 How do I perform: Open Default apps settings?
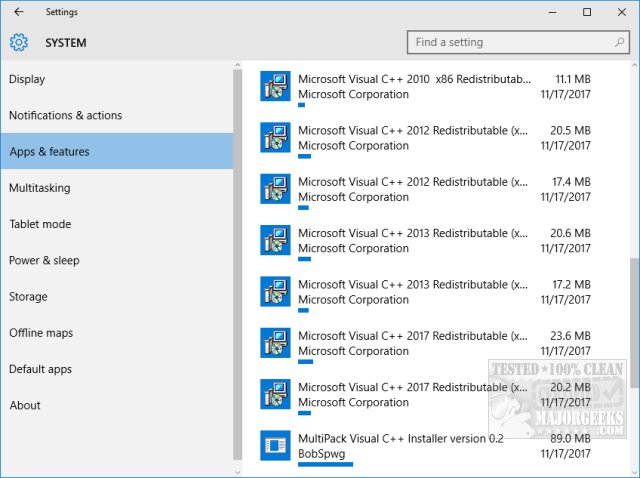[39, 369]
